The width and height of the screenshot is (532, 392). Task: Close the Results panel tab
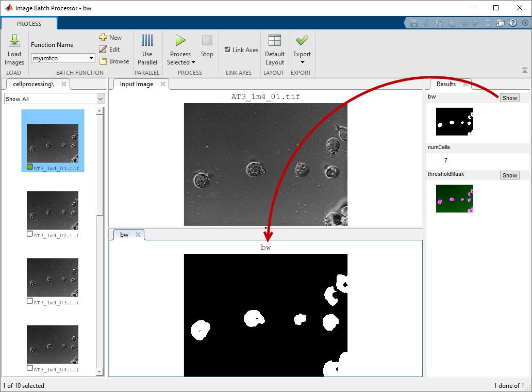tap(465, 84)
